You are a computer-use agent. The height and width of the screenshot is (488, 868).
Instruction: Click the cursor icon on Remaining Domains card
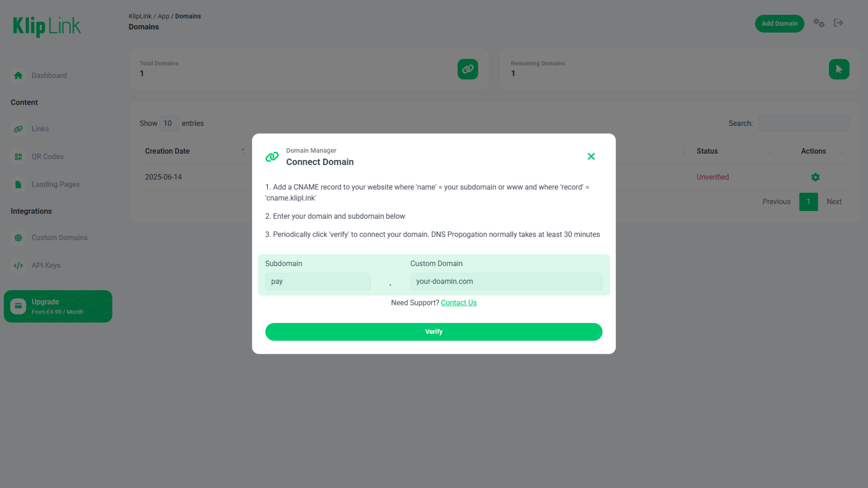point(839,69)
